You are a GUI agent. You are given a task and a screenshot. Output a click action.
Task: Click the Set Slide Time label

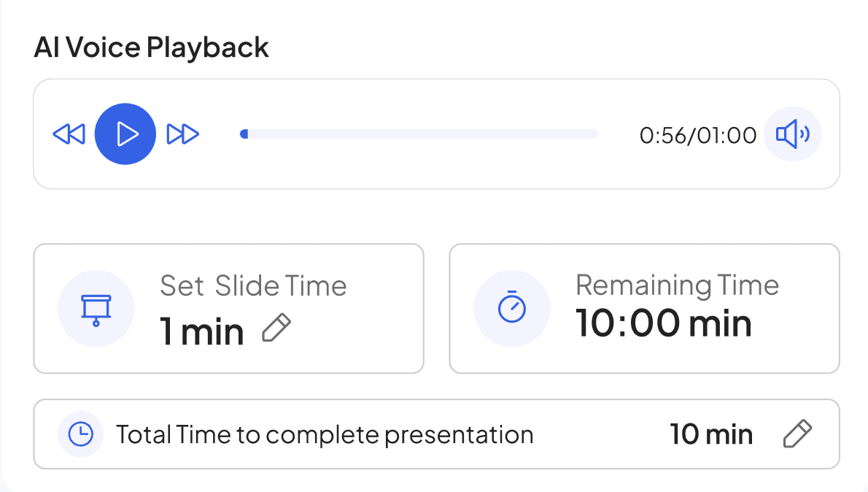tap(254, 286)
